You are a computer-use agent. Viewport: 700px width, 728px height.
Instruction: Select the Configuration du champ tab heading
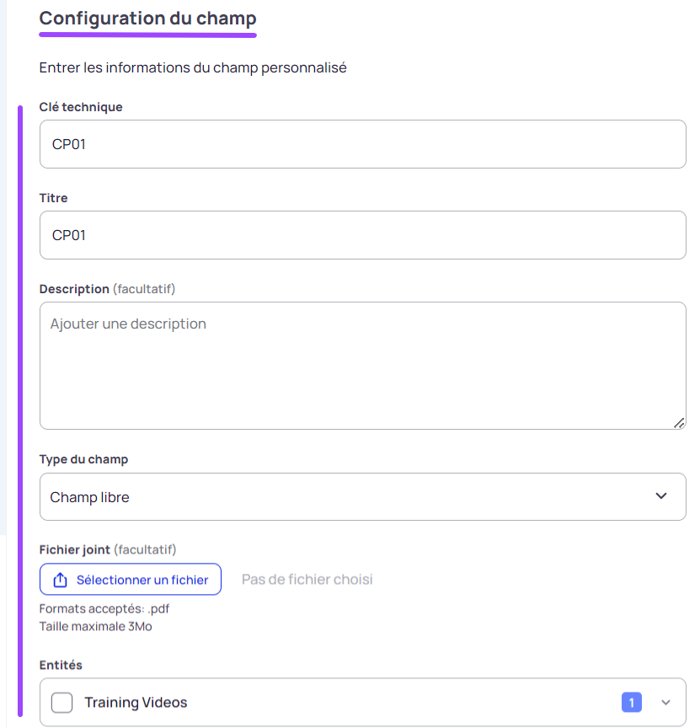147,19
